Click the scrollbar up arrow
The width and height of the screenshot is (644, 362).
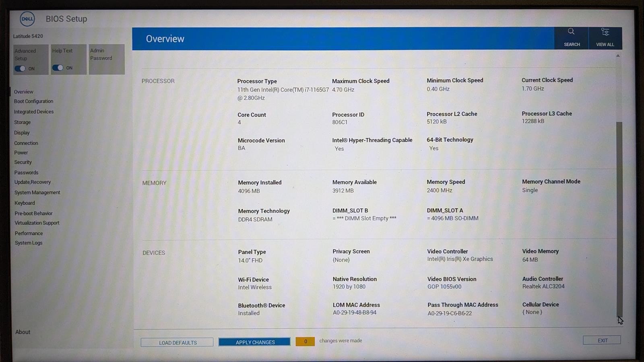coord(618,56)
